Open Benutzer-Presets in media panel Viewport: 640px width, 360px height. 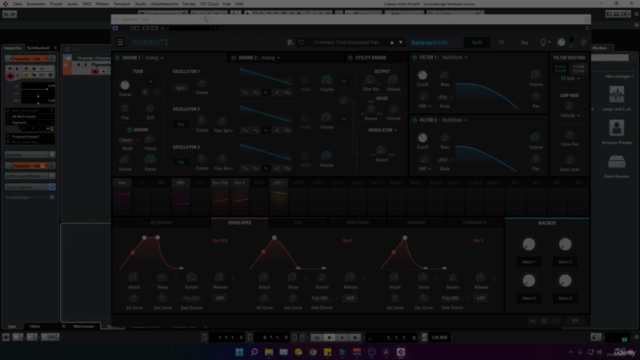616,128
